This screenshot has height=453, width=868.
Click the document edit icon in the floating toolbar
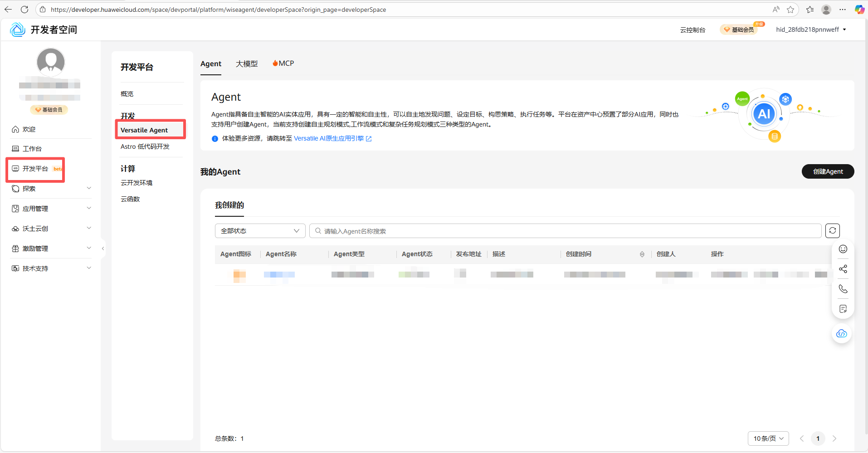843,309
